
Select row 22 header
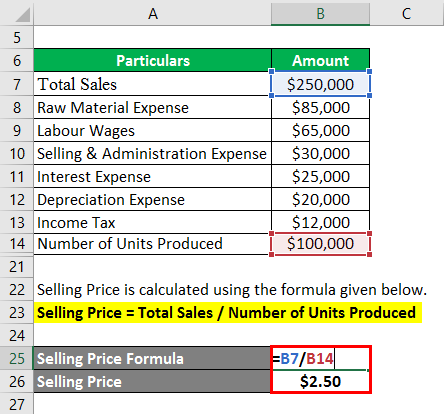click(x=17, y=290)
